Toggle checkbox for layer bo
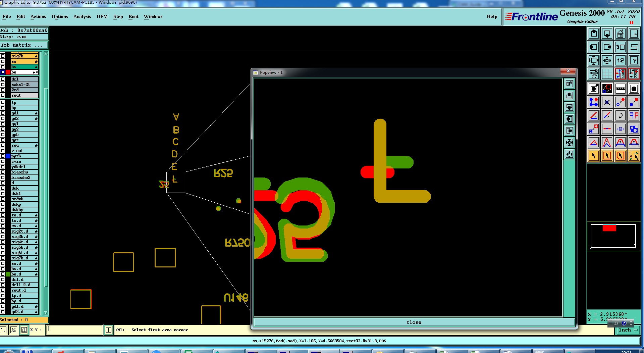This screenshot has height=353, width=644. pos(3,72)
